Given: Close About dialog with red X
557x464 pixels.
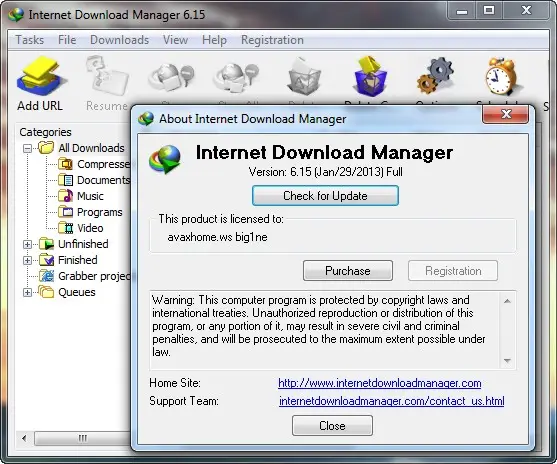Looking at the screenshot, I should 505,114.
